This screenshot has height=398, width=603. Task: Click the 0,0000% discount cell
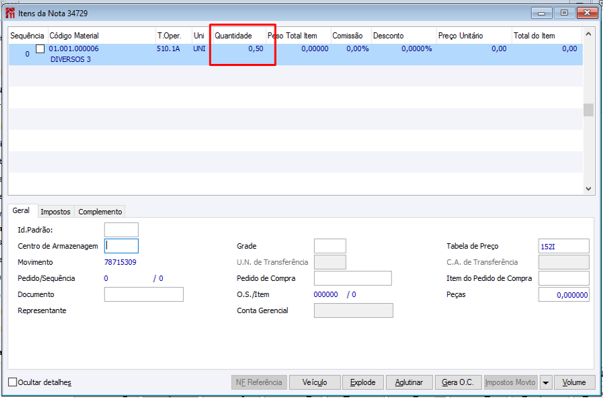point(417,49)
